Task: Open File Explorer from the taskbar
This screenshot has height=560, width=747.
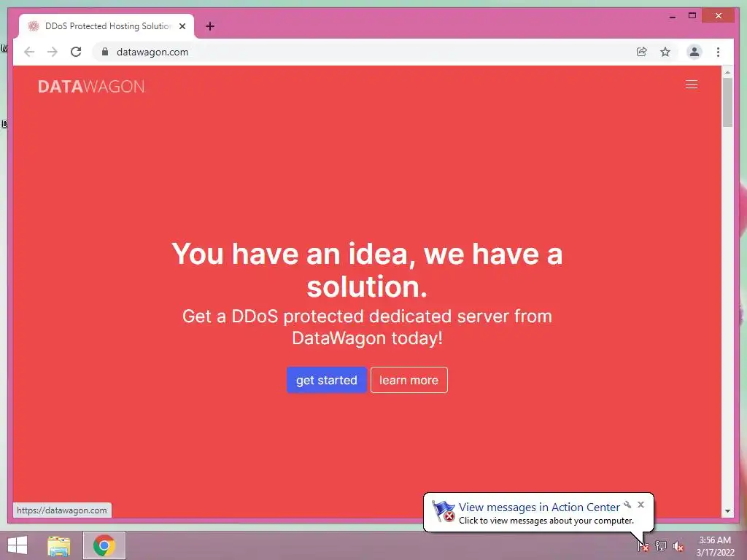Action: pos(59,545)
